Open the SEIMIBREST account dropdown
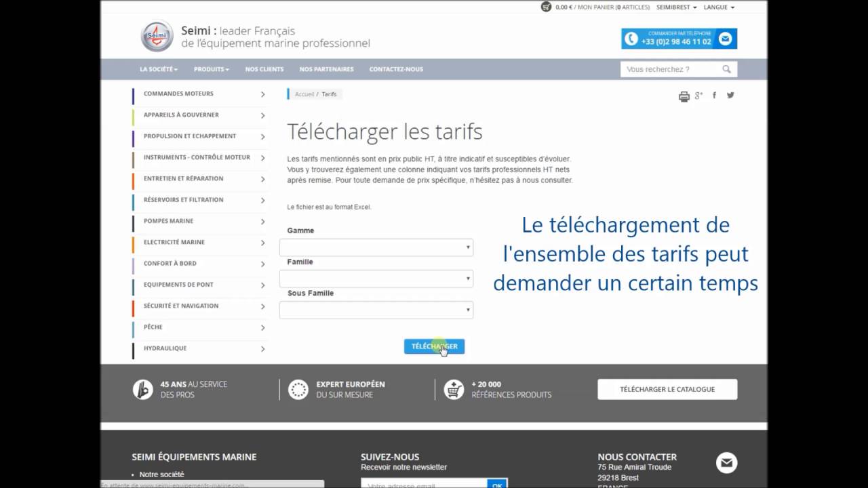This screenshot has height=488, width=868. coord(676,7)
